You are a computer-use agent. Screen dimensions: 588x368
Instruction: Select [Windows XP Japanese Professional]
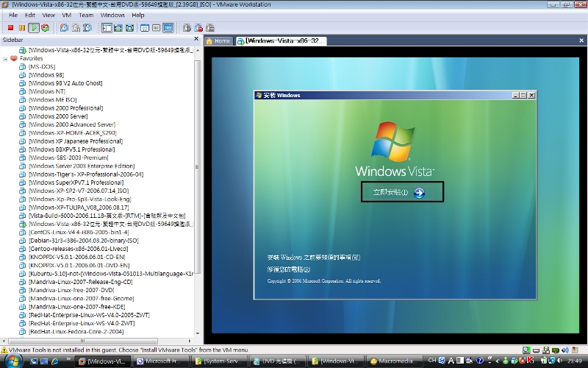point(76,141)
